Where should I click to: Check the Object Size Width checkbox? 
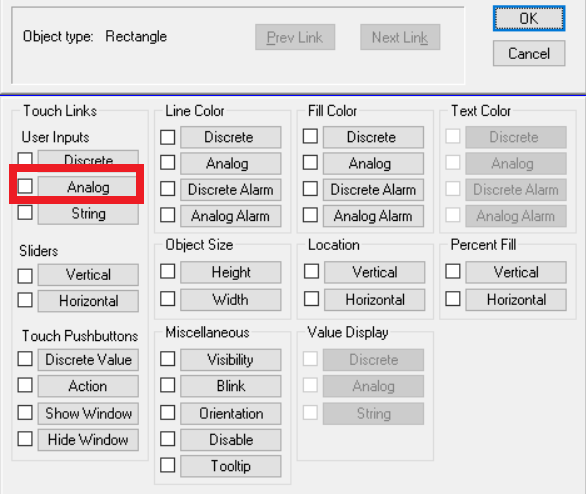click(167, 299)
